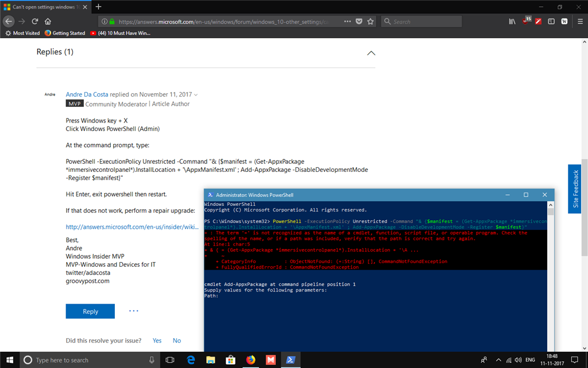Click the page scrollbar down arrow

[x=584, y=348]
